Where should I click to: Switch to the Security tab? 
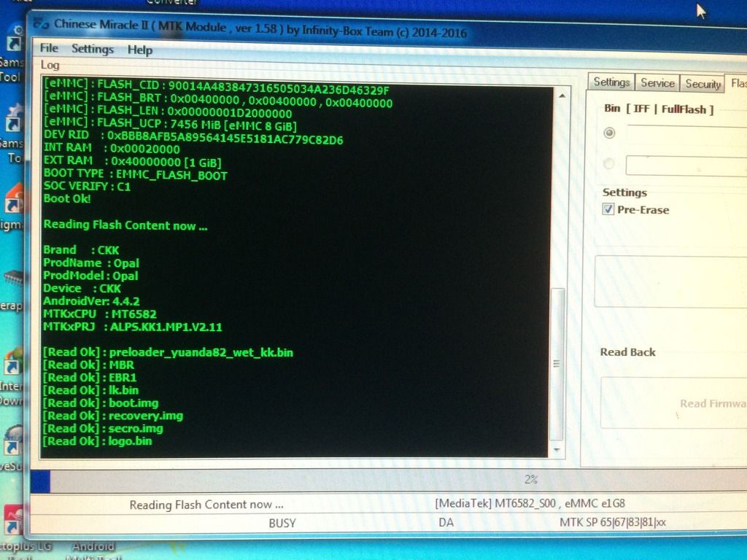point(703,85)
